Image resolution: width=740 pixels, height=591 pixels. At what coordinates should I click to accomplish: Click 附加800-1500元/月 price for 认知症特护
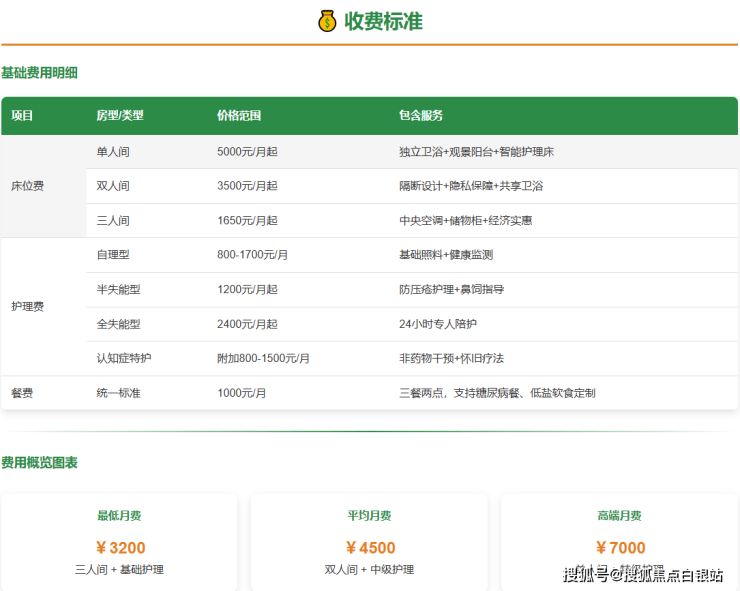(263, 358)
